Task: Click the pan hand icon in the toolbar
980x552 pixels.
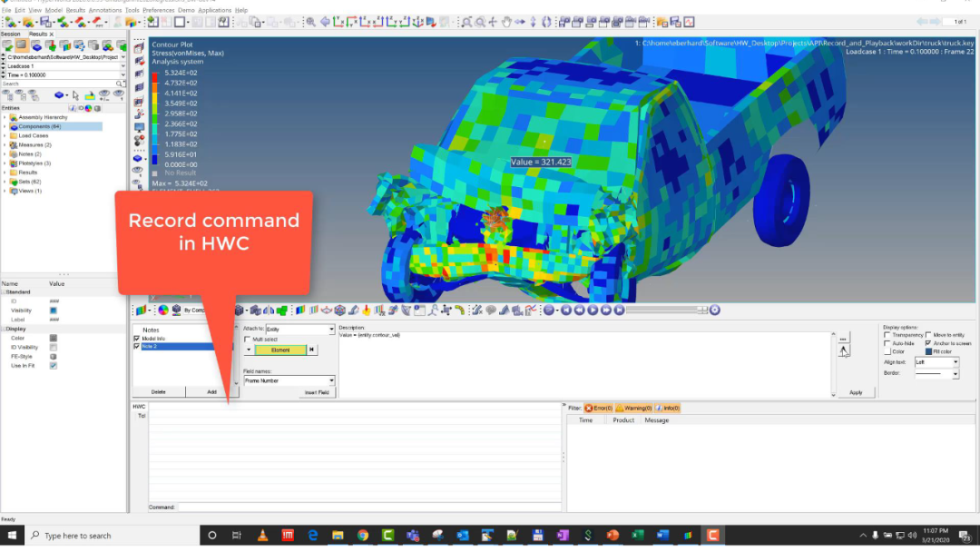Action: (506, 23)
